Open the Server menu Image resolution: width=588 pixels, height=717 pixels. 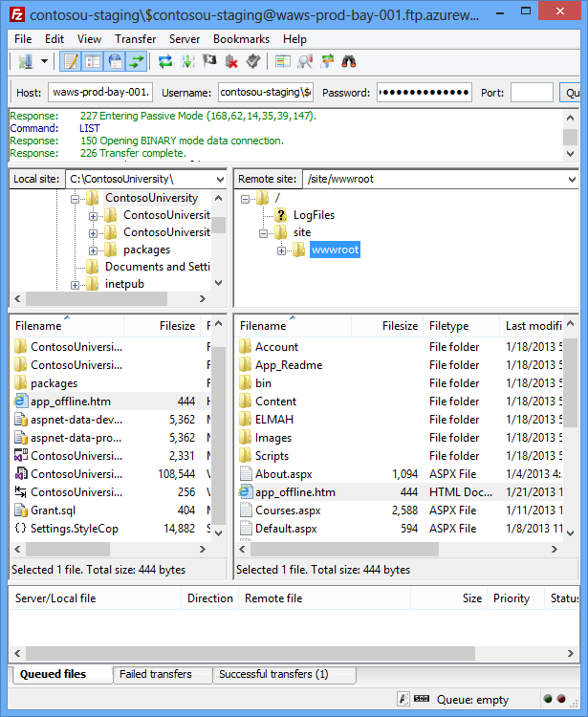(x=185, y=39)
